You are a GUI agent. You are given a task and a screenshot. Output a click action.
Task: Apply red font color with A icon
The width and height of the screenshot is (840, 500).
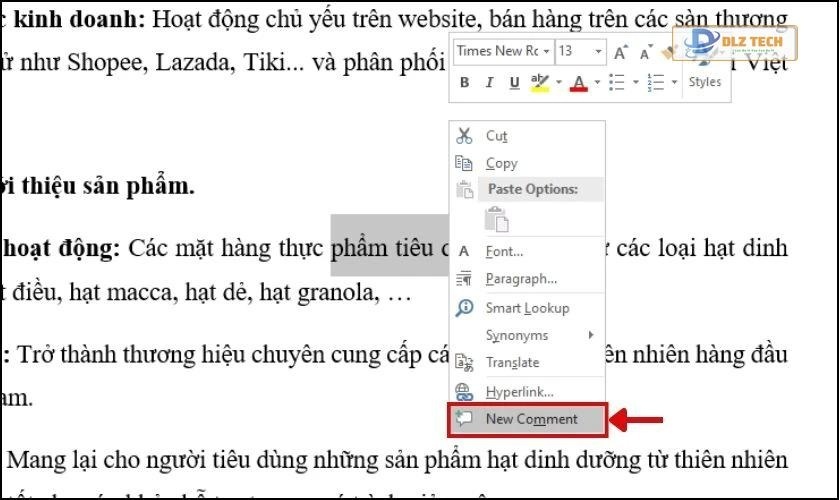(x=577, y=83)
